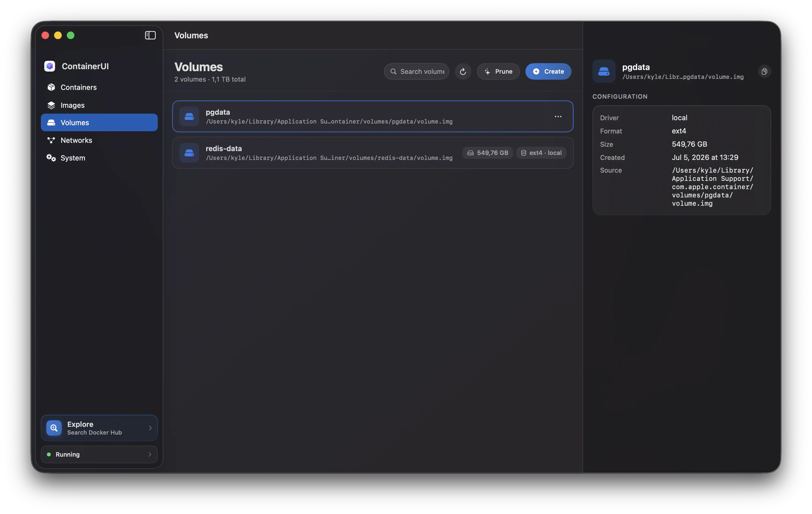Click the ContainerUI app logo
The width and height of the screenshot is (812, 514).
[50, 66]
